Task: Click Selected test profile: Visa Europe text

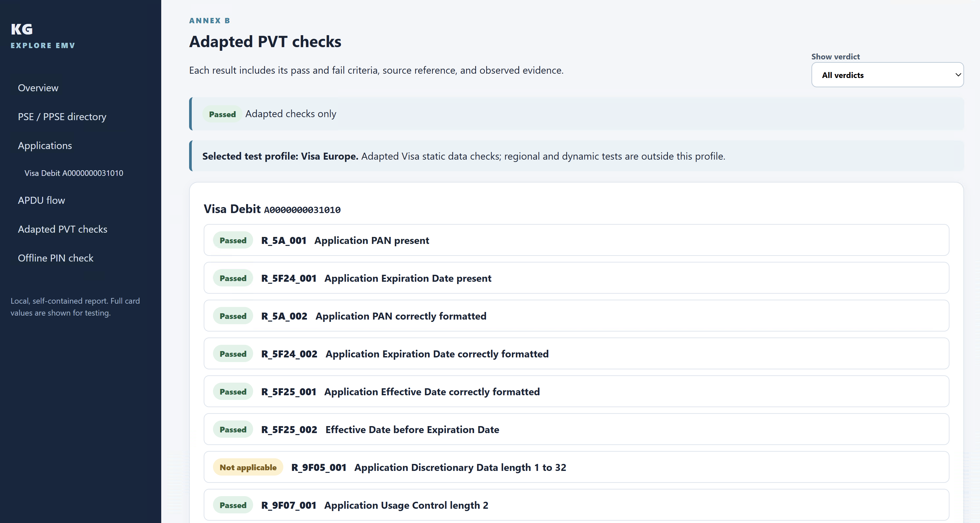Action: 280,156
